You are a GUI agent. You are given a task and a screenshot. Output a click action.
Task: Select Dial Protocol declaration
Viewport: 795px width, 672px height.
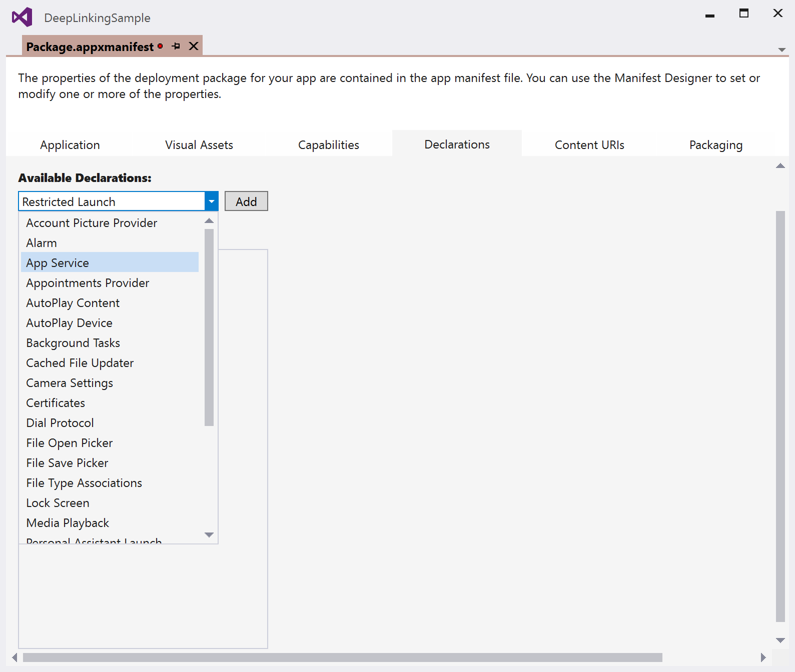click(110, 423)
